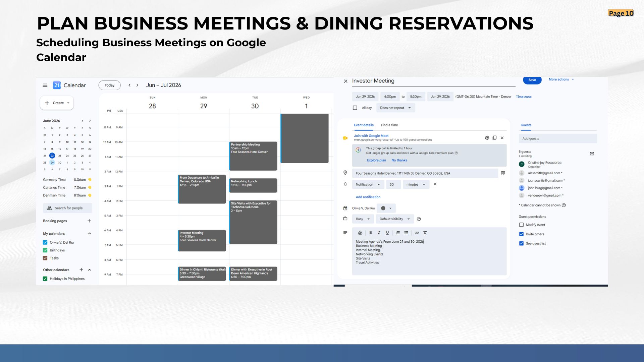Click the Add notification link

tap(368, 197)
